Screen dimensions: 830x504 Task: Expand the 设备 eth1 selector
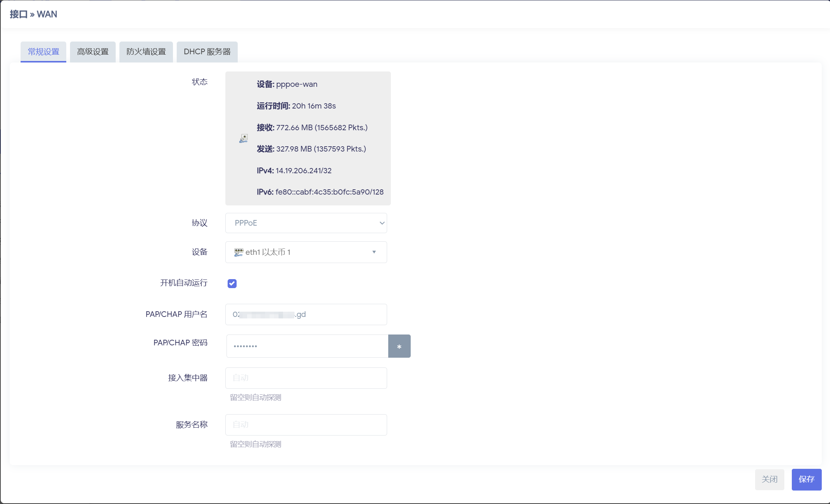click(x=300, y=252)
